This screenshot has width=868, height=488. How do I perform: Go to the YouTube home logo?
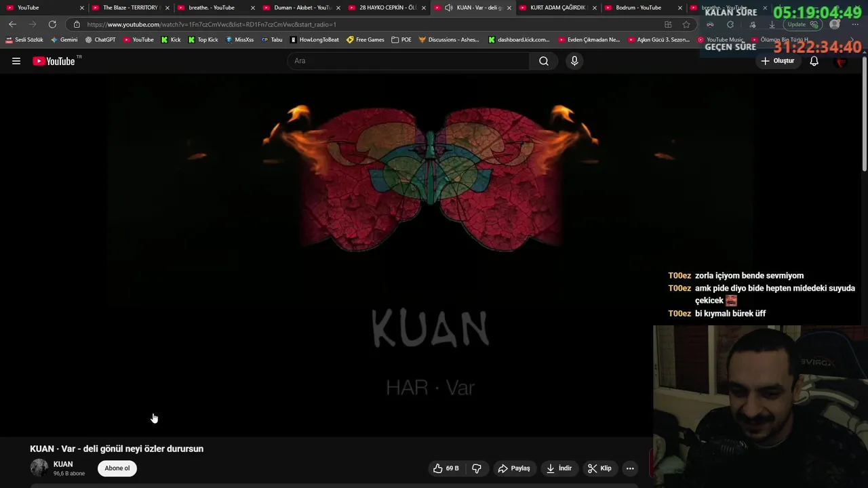(54, 61)
